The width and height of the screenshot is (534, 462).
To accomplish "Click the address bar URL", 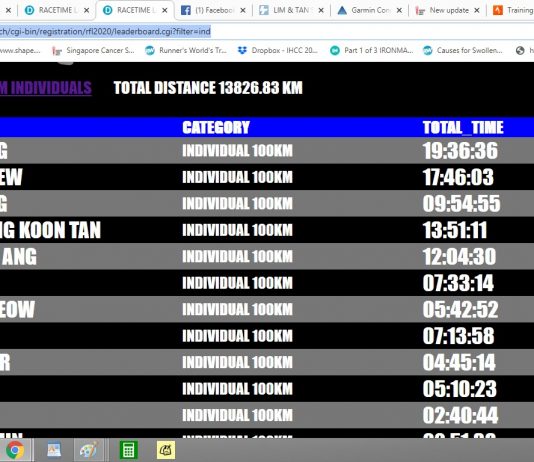I will tap(105, 31).
